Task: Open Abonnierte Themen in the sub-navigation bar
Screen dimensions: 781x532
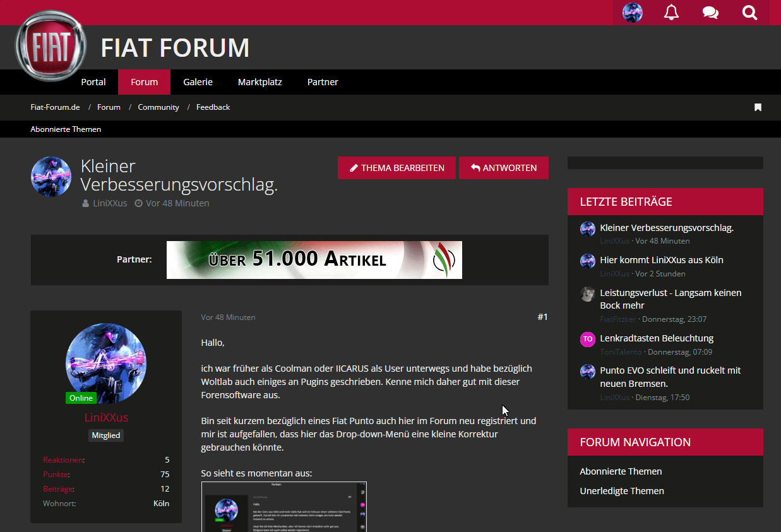Action: pyautogui.click(x=66, y=129)
